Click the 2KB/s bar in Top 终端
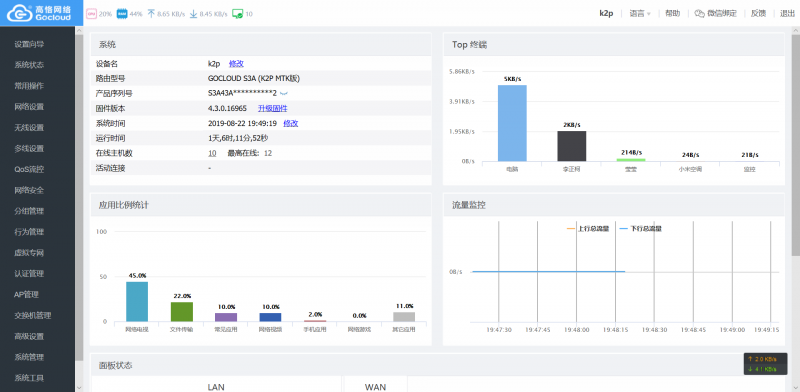The height and width of the screenshot is (392, 800). 571,146
